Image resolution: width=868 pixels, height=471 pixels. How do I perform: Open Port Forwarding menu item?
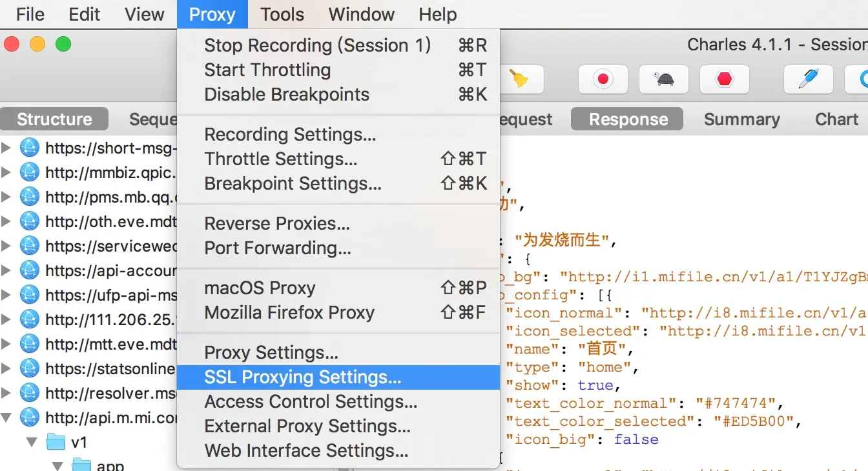[x=338, y=248]
